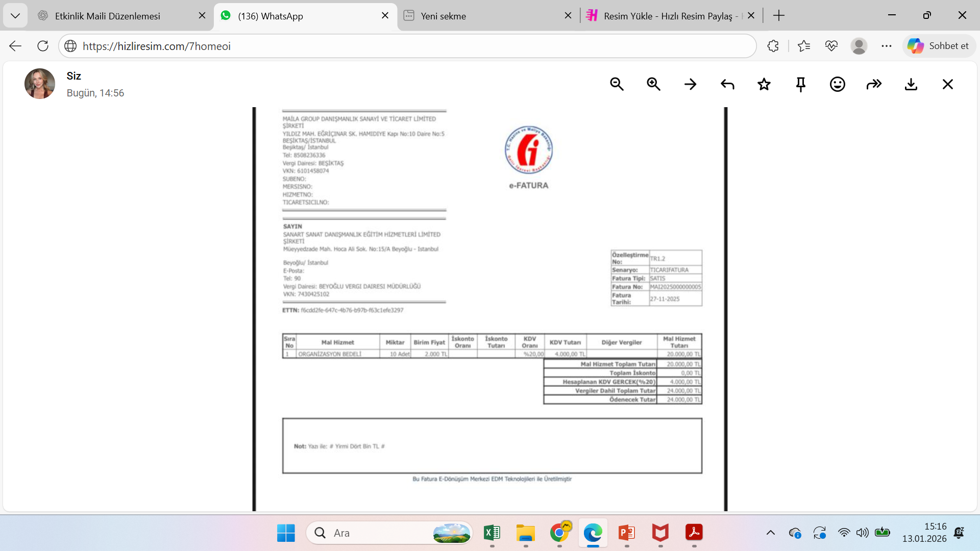980x551 pixels.
Task: Reply to the image message
Action: (727, 84)
